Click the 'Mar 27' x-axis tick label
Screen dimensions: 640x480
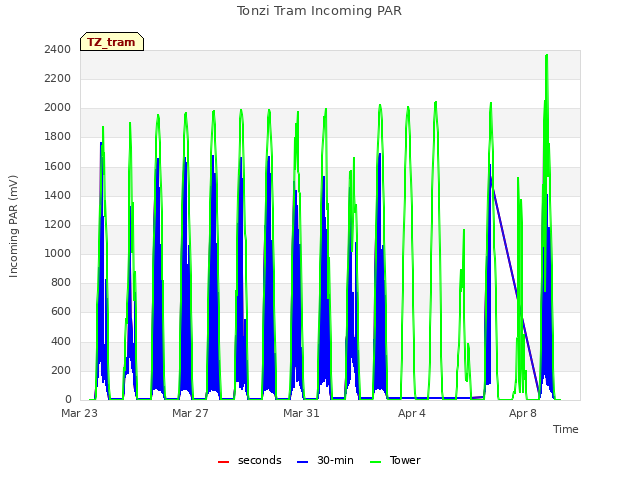[190, 413]
